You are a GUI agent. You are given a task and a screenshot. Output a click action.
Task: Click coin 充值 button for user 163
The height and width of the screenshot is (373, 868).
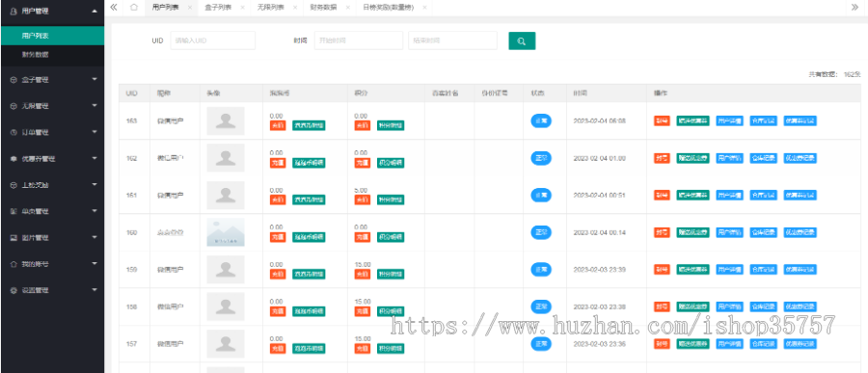[278, 125]
